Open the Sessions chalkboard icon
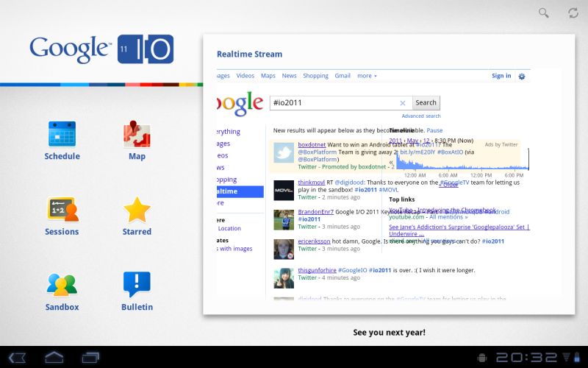The width and height of the screenshot is (588, 368). 63,209
